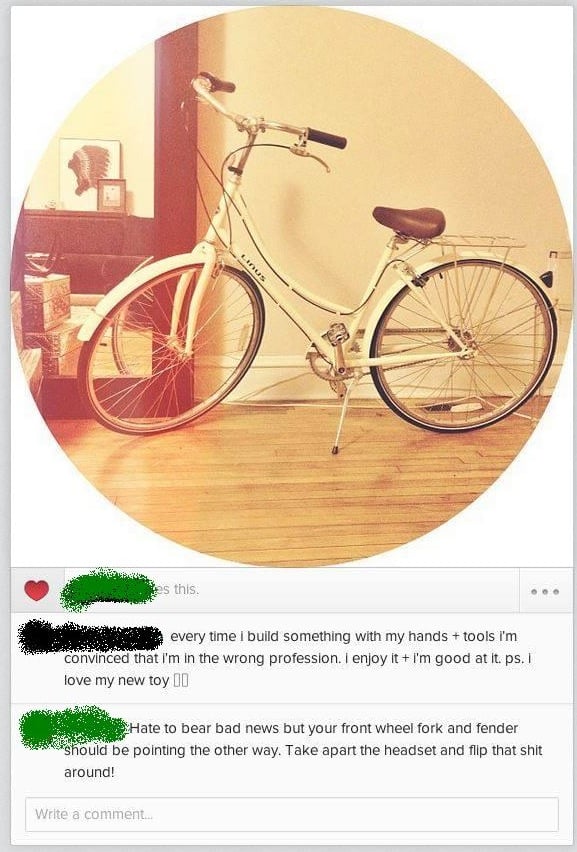The image size is (577, 852).
Task: Click the missing emoji boxes after 'new toy'
Action: click(180, 680)
